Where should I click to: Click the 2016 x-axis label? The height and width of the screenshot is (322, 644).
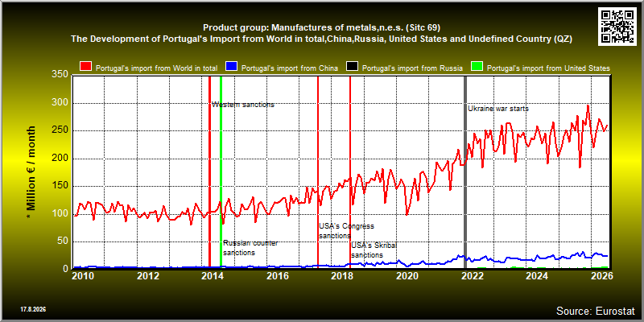pyautogui.click(x=278, y=276)
